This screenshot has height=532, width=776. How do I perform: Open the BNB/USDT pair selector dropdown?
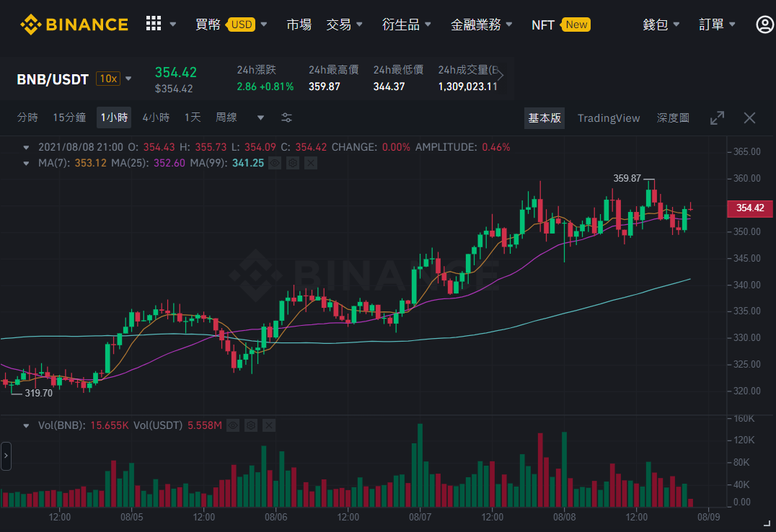[x=128, y=79]
